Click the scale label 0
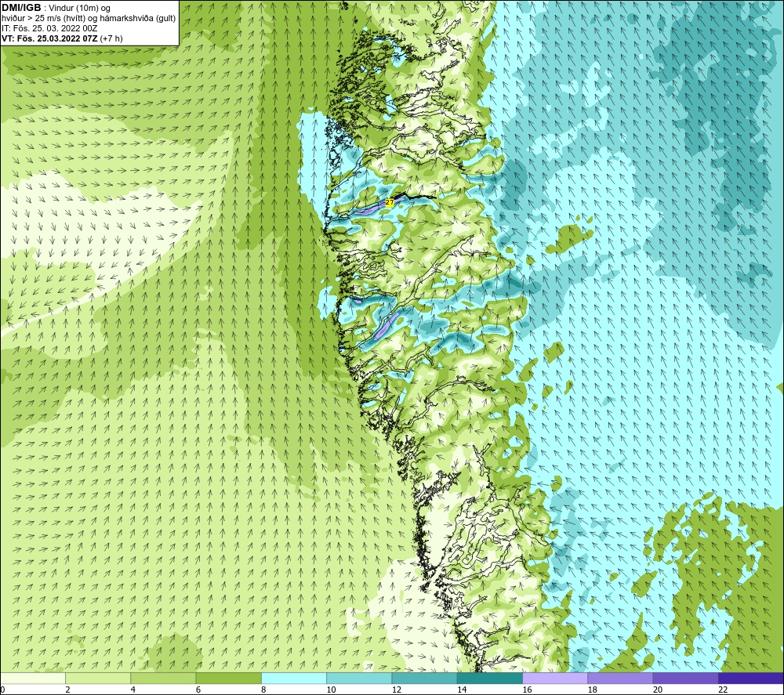 2,690
